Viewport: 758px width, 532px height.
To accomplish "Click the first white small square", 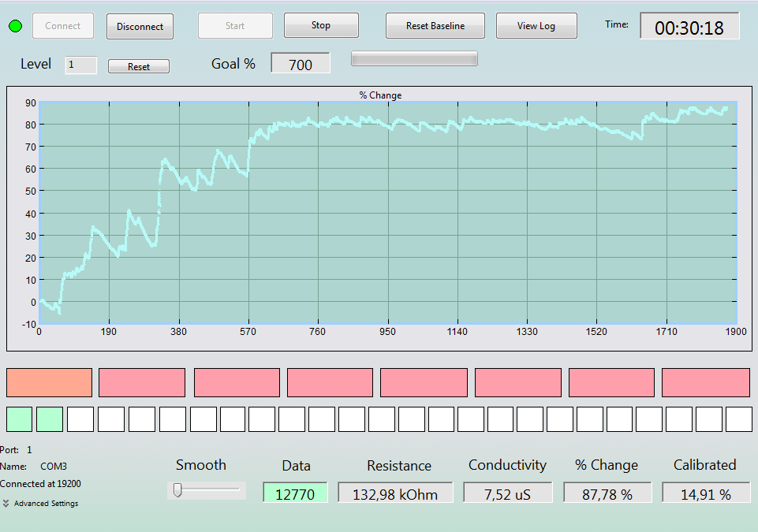I will click(80, 419).
